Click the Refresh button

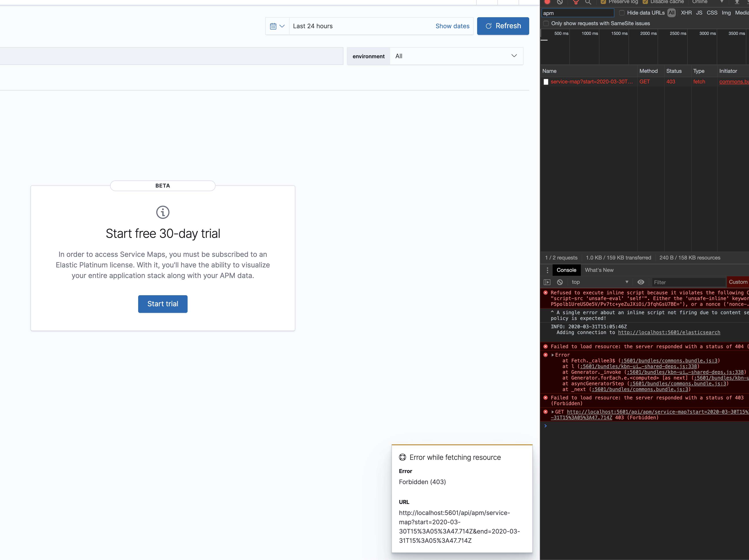click(x=503, y=26)
